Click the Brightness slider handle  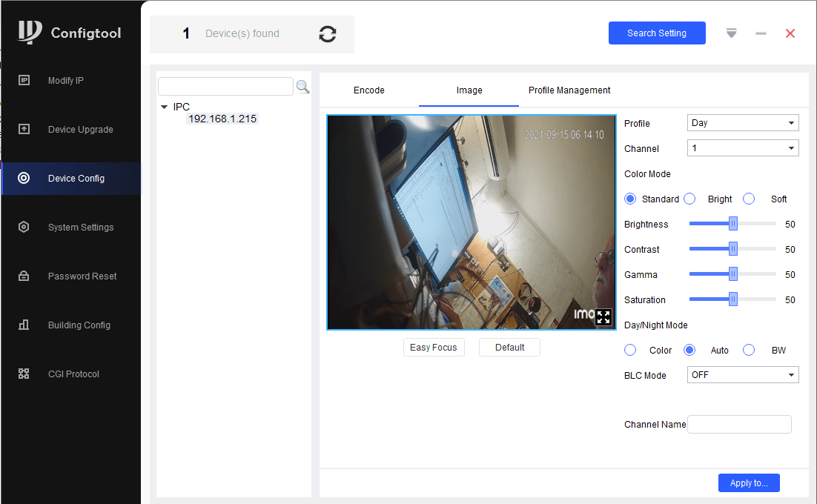coord(732,224)
